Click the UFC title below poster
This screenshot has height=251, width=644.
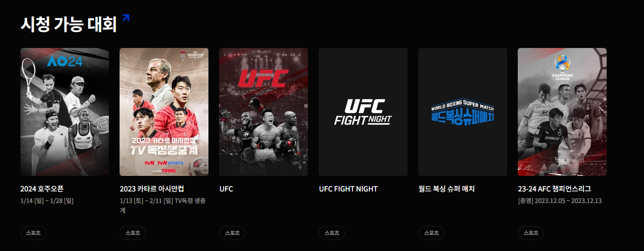pyautogui.click(x=226, y=189)
